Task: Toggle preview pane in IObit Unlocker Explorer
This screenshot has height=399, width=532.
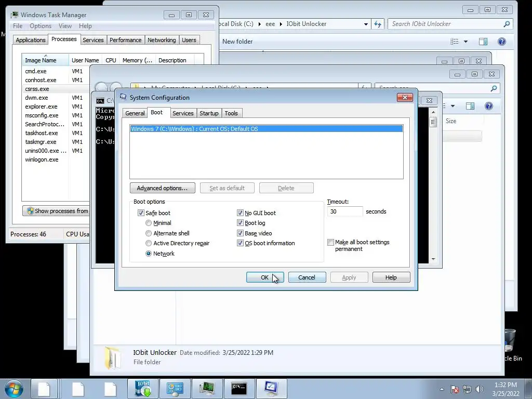Action: click(483, 42)
